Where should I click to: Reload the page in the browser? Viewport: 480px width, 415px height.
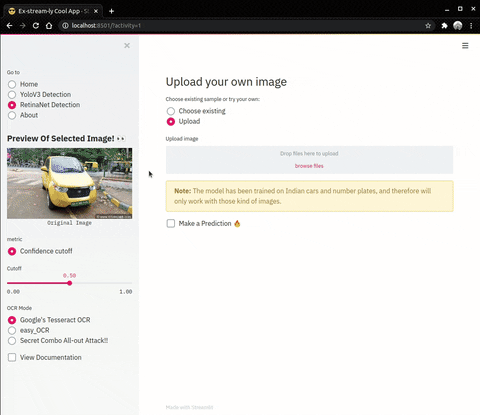(x=36, y=26)
